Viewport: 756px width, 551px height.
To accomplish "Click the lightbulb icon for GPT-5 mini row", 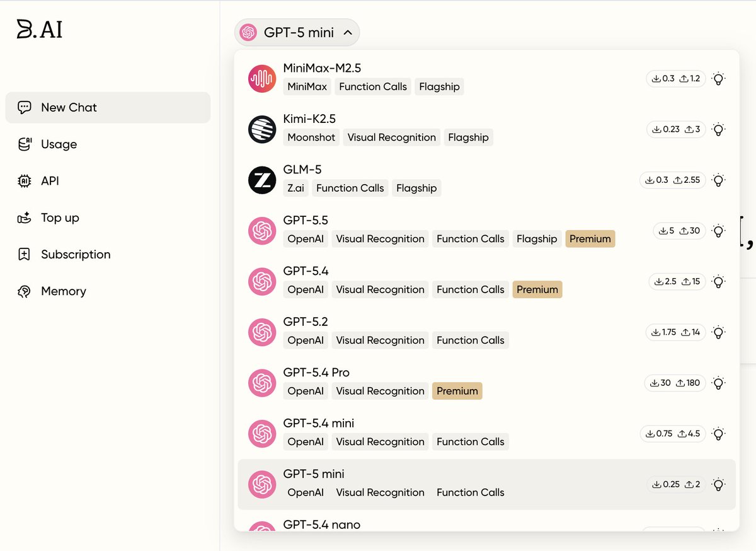I will coord(718,484).
